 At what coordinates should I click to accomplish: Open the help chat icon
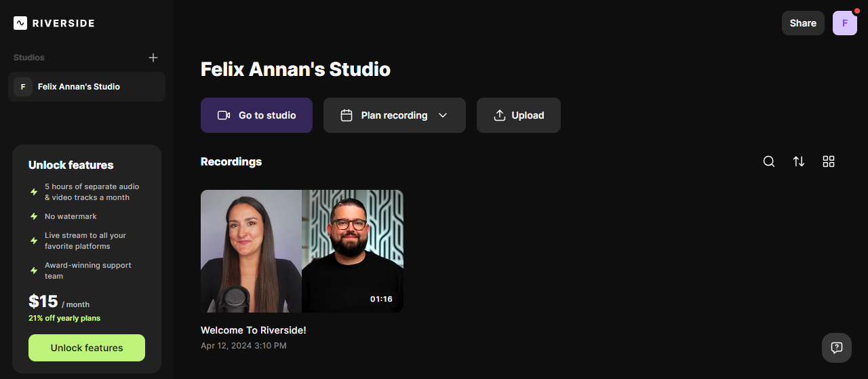837,348
